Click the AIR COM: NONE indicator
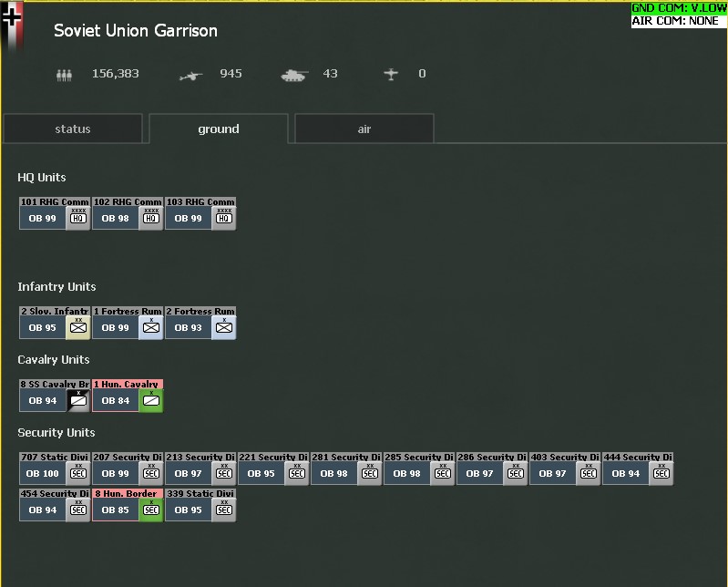728x587 pixels. pos(679,21)
